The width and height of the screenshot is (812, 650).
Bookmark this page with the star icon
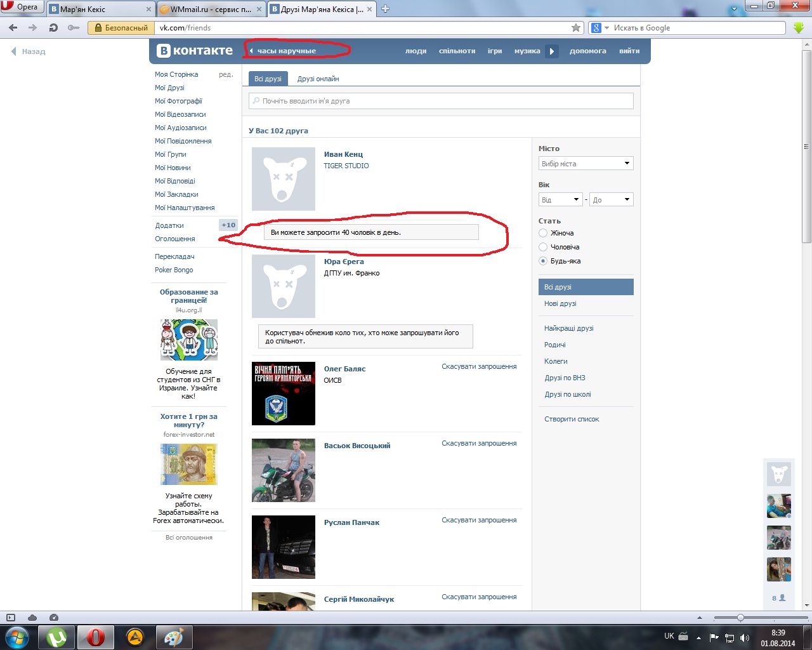pos(576,28)
